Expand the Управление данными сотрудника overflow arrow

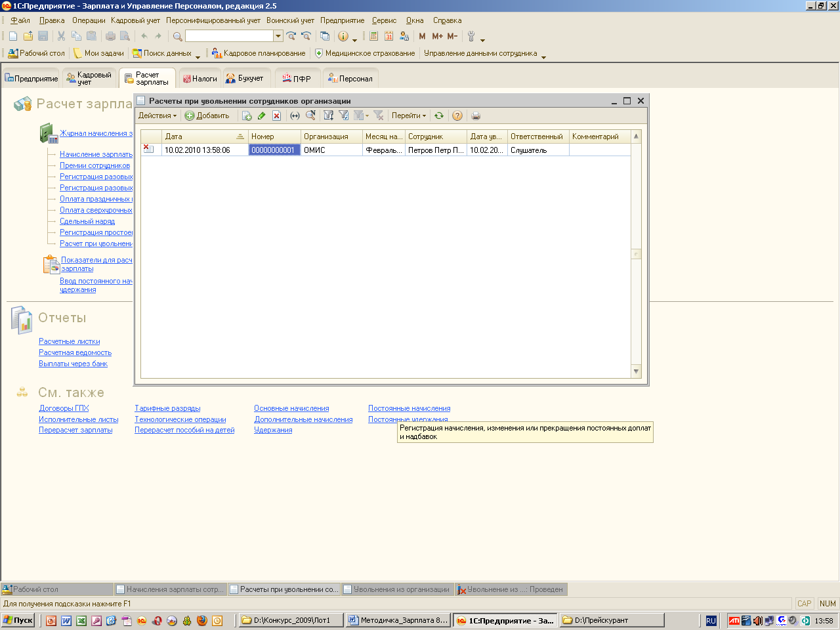click(543, 56)
